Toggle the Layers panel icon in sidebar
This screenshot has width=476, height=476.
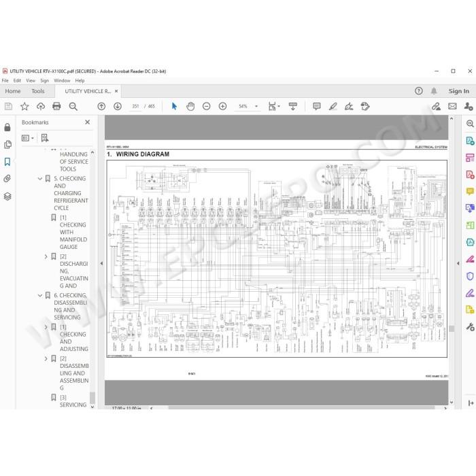(7, 197)
